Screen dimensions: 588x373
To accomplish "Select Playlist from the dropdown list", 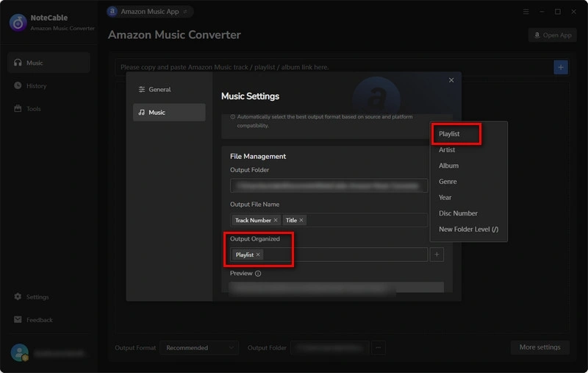I will (x=449, y=134).
